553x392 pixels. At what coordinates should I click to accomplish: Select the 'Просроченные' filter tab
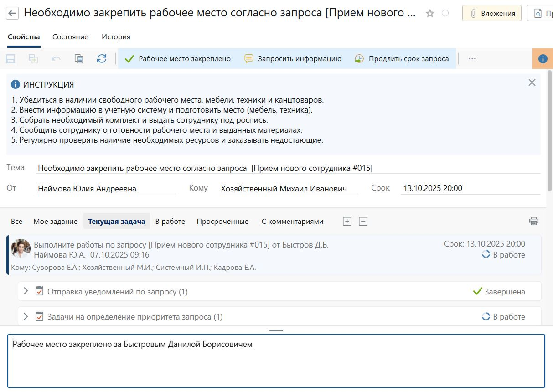tap(222, 222)
